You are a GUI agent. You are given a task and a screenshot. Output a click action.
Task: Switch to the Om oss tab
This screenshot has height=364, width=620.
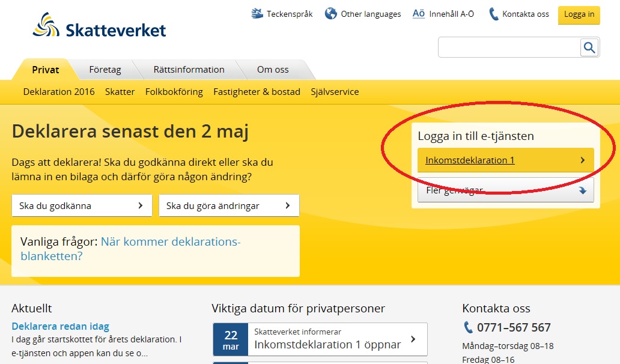(273, 70)
